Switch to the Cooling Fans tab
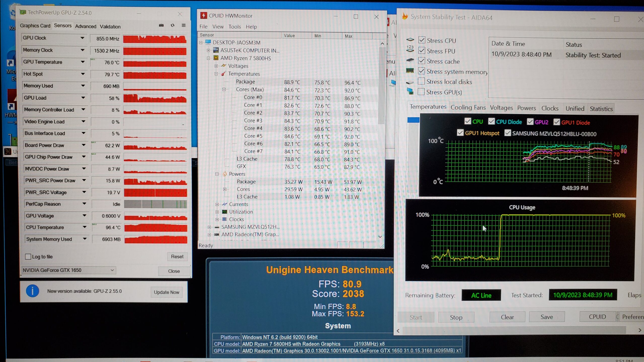This screenshot has width=644, height=362. pos(468,108)
